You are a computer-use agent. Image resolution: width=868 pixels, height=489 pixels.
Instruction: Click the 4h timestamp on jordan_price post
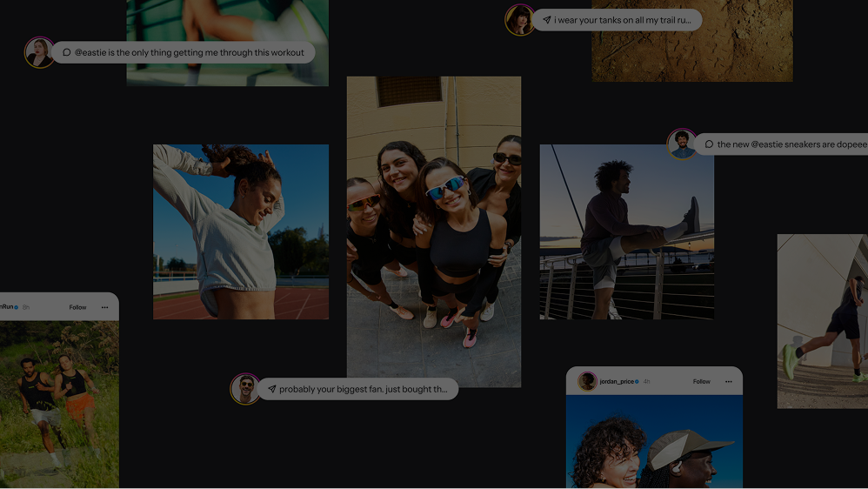point(646,382)
